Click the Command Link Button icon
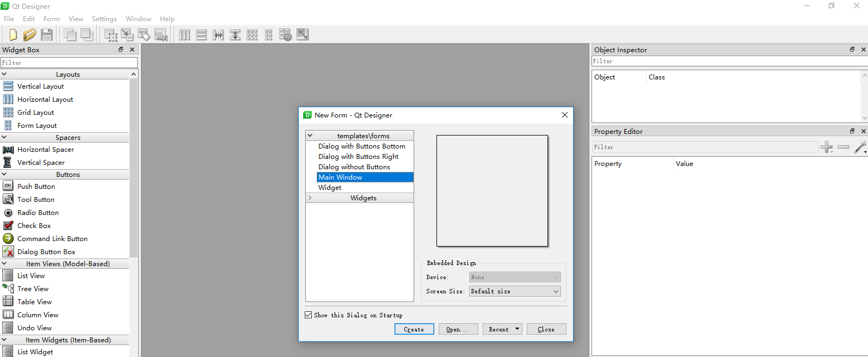The width and height of the screenshot is (868, 357). click(8, 238)
